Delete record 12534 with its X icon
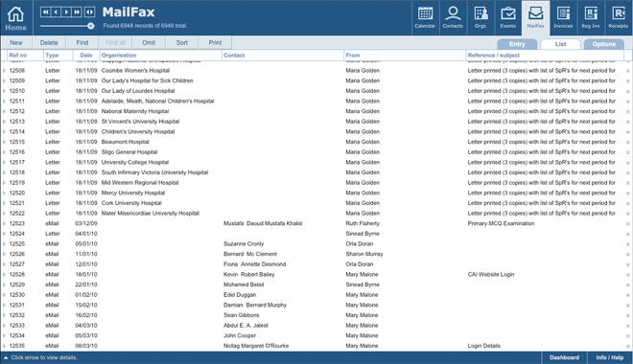This screenshot has width=633, height=364. 628,336
